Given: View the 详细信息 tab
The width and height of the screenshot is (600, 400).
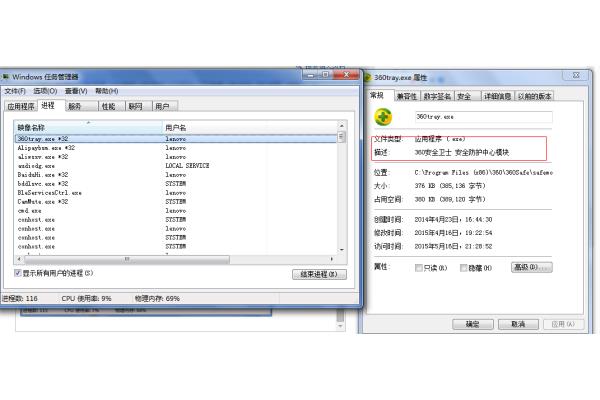Looking at the screenshot, I should pyautogui.click(x=497, y=96).
